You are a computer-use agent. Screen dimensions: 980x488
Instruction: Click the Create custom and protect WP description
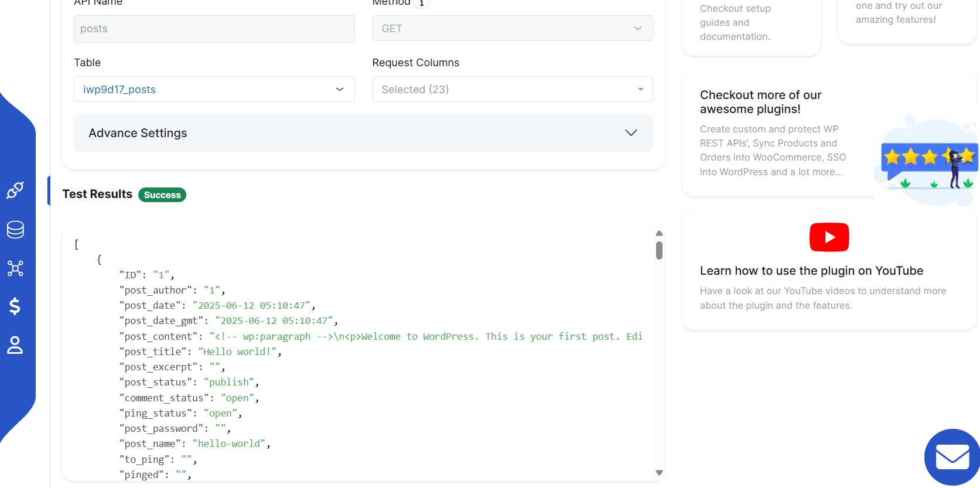click(x=773, y=151)
